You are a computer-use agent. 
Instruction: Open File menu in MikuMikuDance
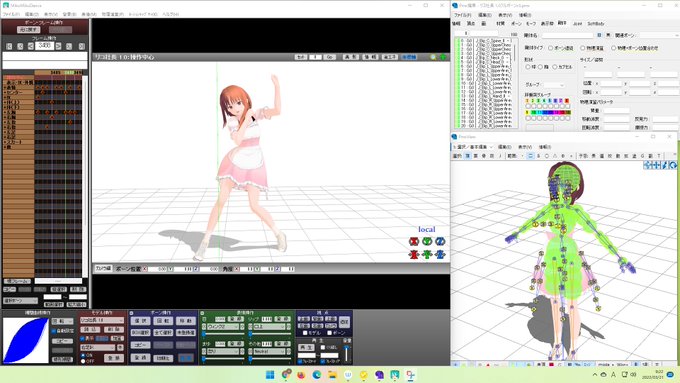tap(11, 14)
